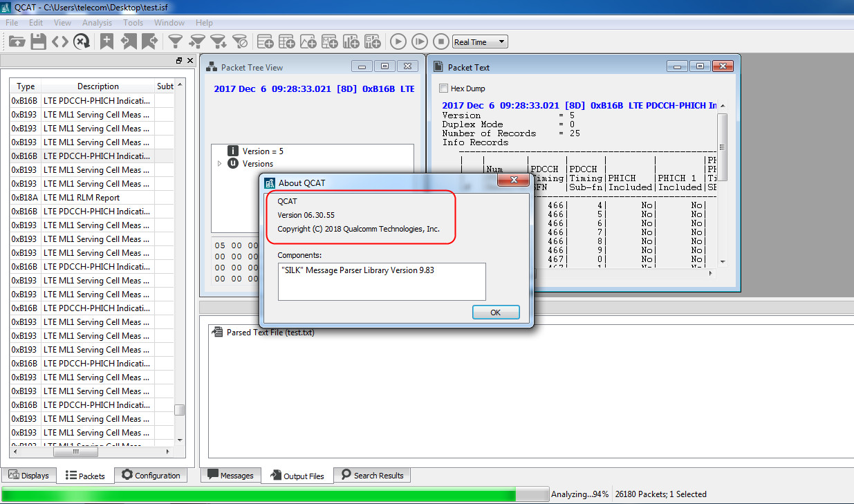The image size is (854, 504).
Task: Open the Analysis menu
Action: (97, 23)
